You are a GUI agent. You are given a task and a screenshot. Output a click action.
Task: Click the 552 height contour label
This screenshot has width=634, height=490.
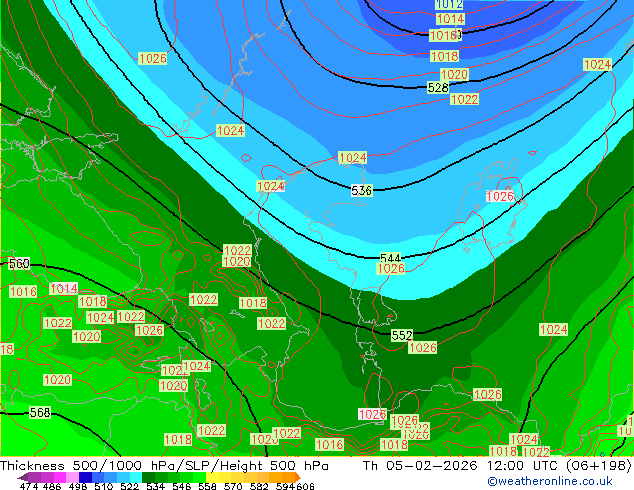[402, 335]
